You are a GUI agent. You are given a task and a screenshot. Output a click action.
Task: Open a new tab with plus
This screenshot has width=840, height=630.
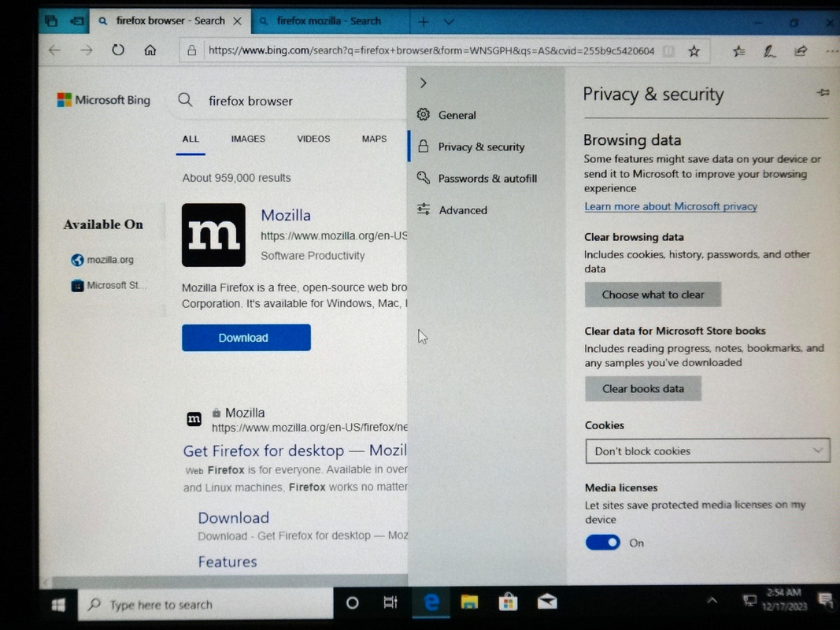point(424,22)
